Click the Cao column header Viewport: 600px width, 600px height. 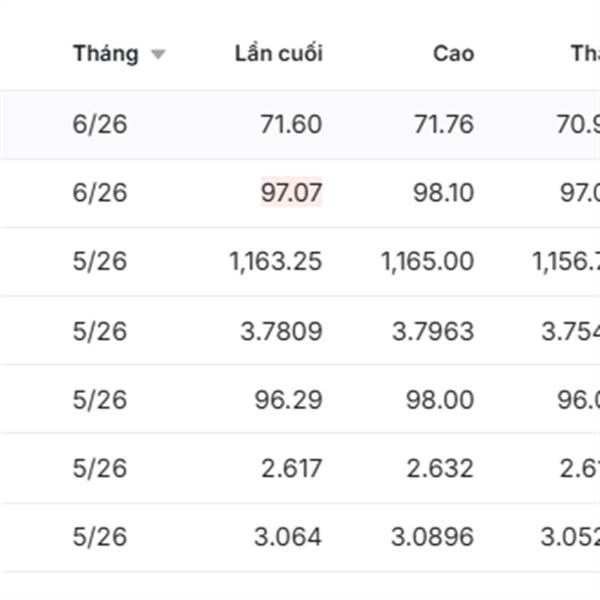click(x=453, y=54)
